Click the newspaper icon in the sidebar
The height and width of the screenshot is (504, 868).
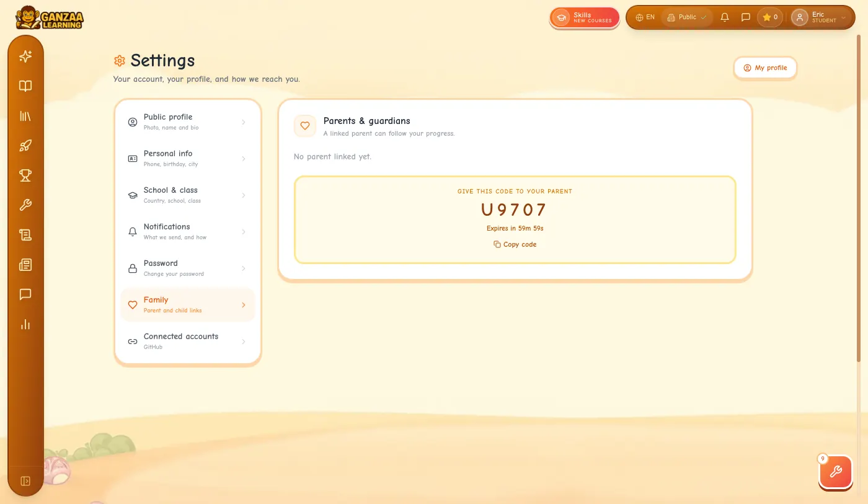[x=25, y=265]
